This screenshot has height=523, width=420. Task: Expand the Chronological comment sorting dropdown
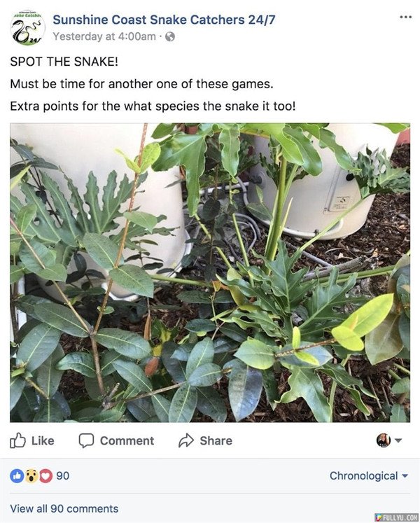(369, 476)
